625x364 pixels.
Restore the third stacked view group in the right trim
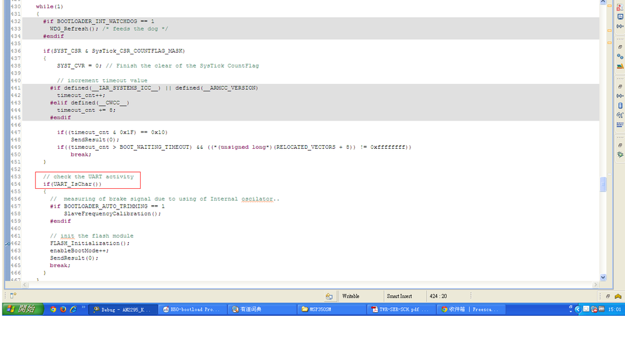pos(620,86)
